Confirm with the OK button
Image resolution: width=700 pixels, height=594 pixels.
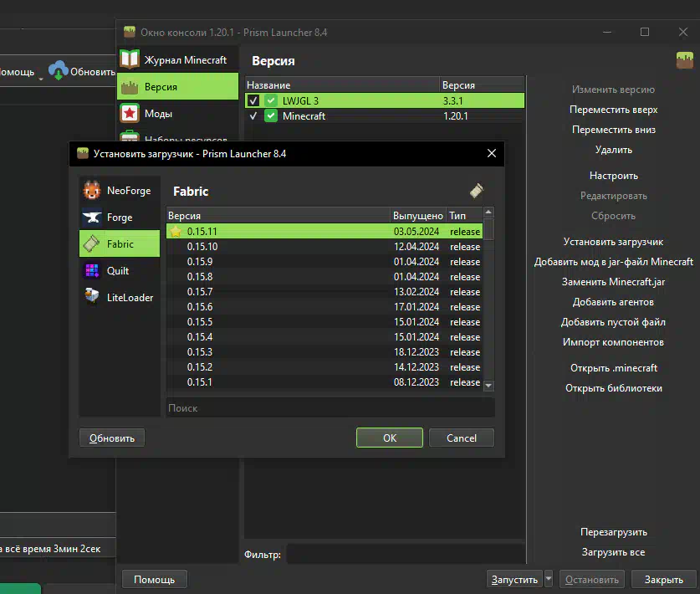tap(389, 438)
